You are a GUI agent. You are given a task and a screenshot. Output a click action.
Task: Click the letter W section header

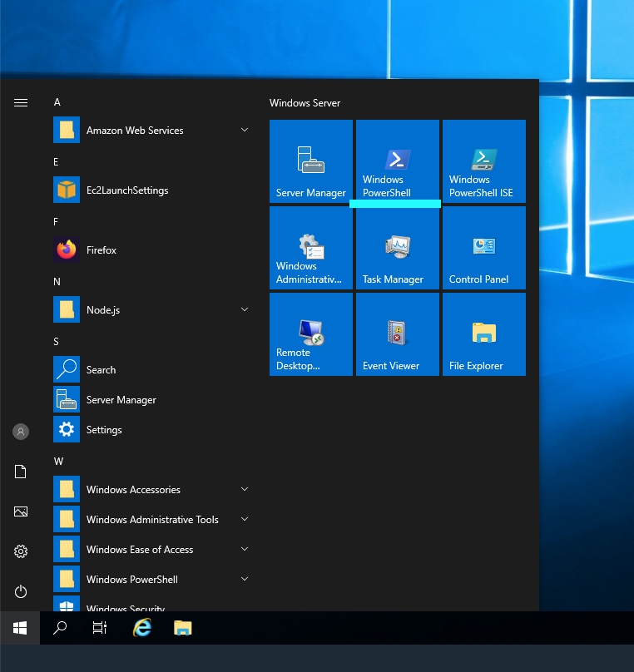click(58, 461)
